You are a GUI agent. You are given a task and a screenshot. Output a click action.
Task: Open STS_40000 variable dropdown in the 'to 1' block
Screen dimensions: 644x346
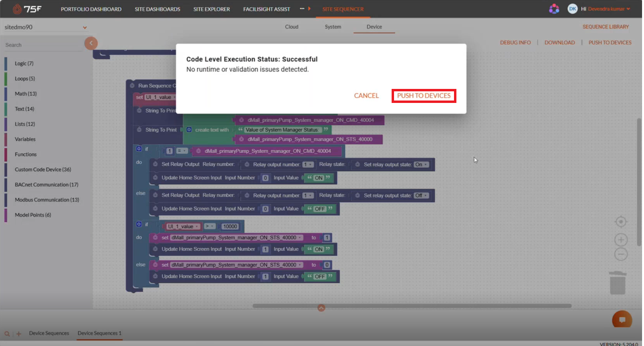coord(237,238)
